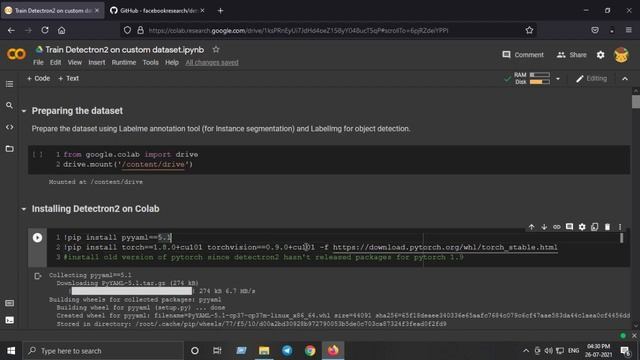Open Colab settings gear in header
Image resolution: width=640 pixels, height=360 pixels.
tap(600, 55)
